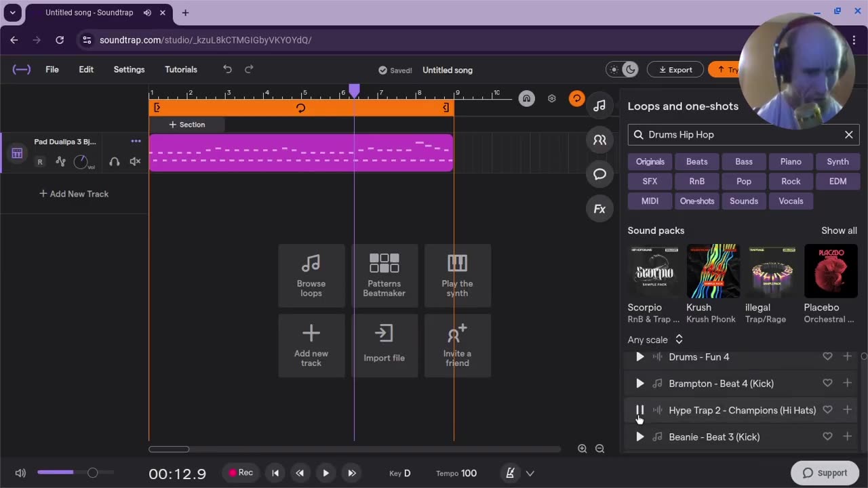Open the Tutorials menu

click(181, 69)
